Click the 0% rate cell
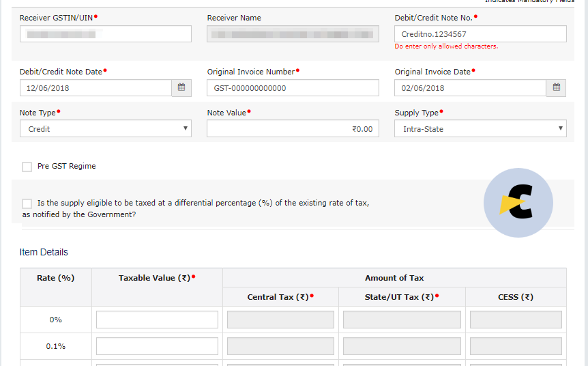This screenshot has width=588, height=366. [x=55, y=320]
